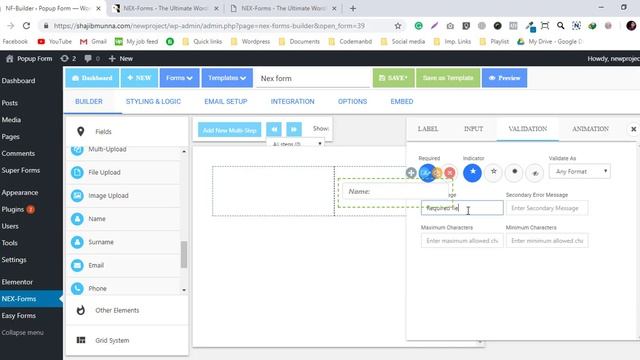Add the Multi-Upload field
Viewport: 640px width, 360px height.
(x=122, y=149)
